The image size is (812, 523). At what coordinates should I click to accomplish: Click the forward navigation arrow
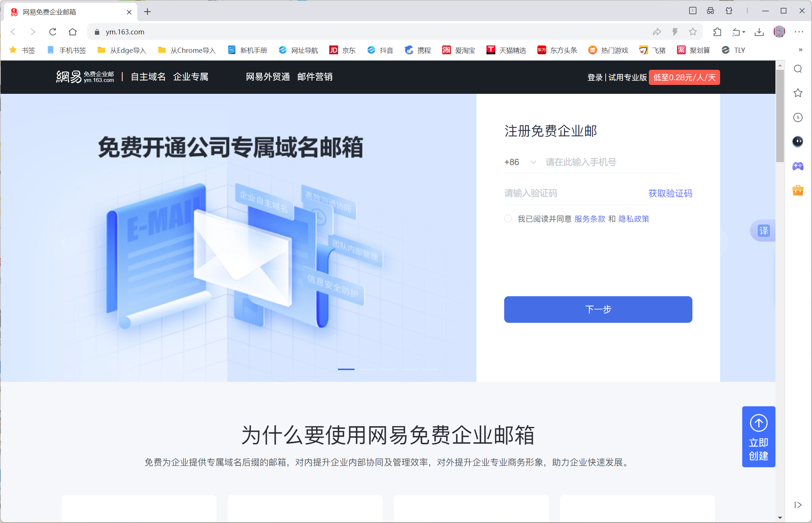(33, 32)
